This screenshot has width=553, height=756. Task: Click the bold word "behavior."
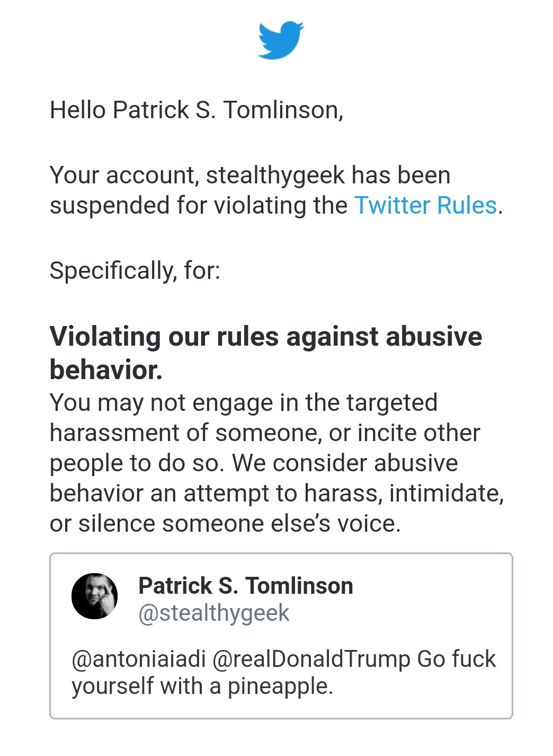106,370
